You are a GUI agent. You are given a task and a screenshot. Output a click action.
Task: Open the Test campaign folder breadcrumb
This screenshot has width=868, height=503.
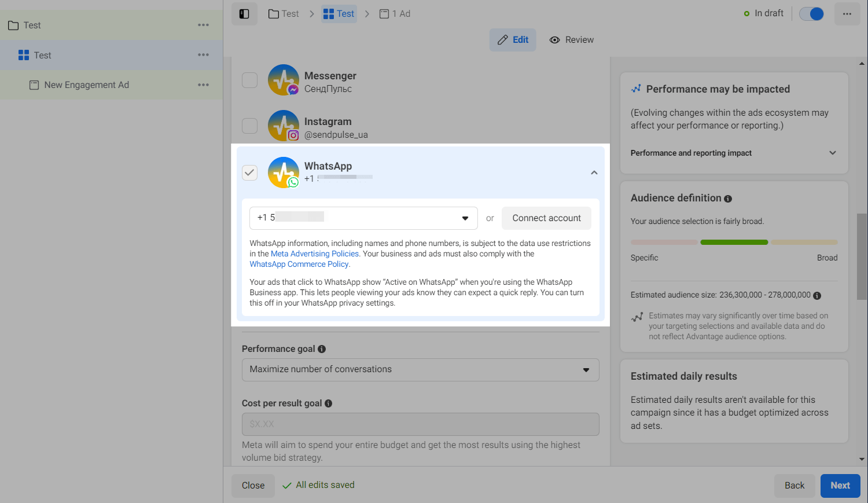[284, 14]
